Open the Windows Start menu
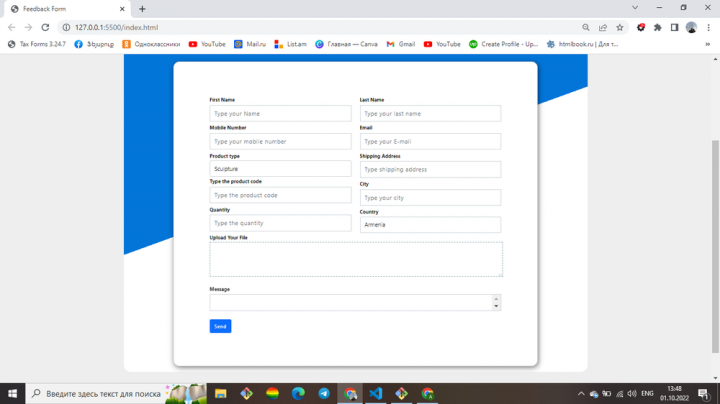 [12, 393]
